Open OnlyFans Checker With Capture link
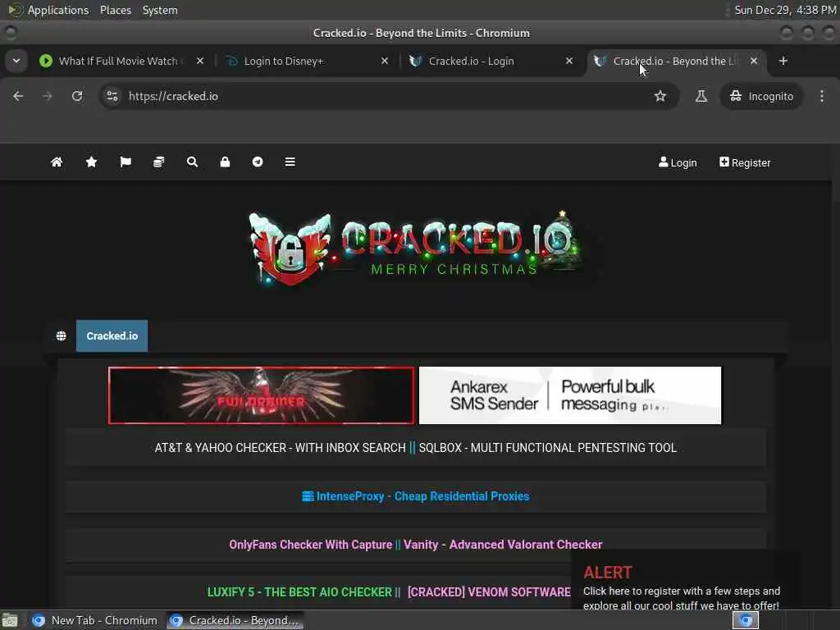 311,545
